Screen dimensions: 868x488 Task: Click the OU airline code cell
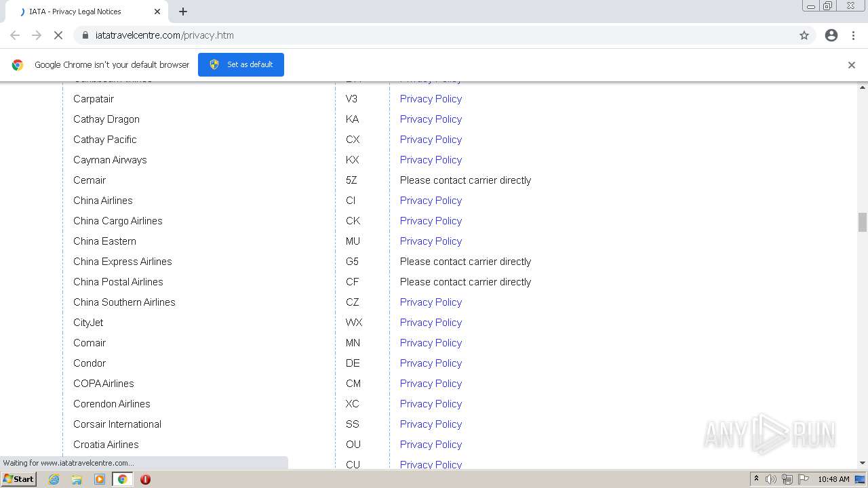click(353, 445)
